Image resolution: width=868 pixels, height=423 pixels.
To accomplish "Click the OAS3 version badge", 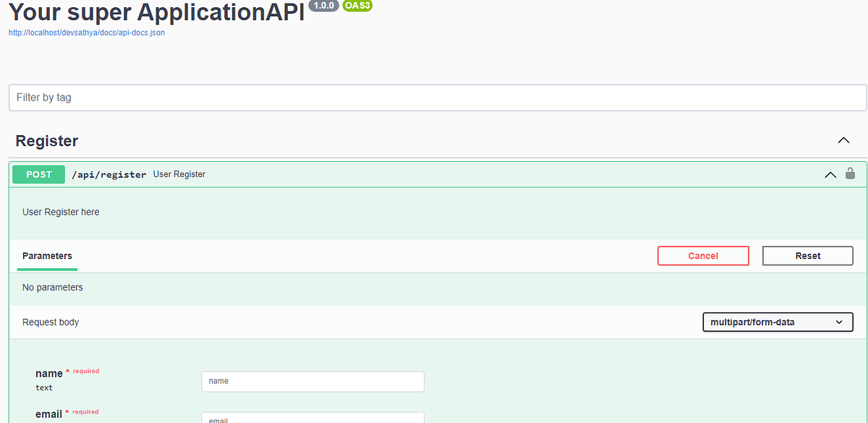I will [357, 6].
